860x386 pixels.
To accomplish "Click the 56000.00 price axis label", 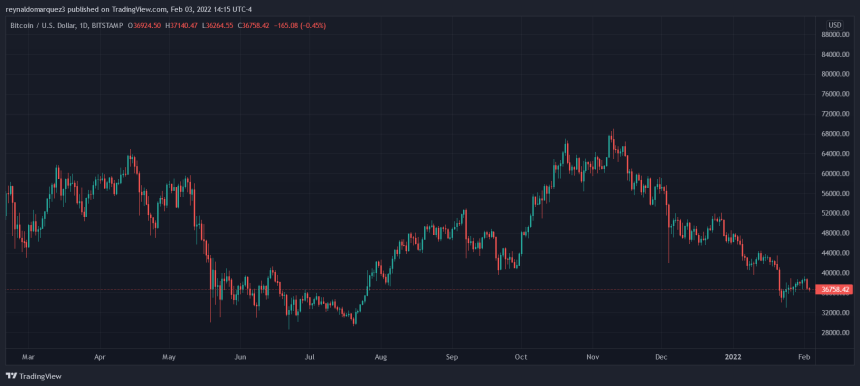I will 835,194.
